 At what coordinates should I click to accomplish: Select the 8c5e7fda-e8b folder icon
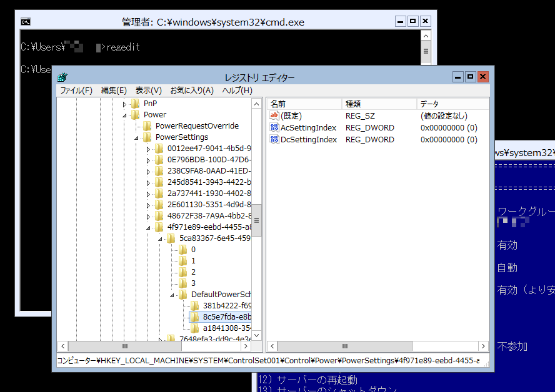194,316
